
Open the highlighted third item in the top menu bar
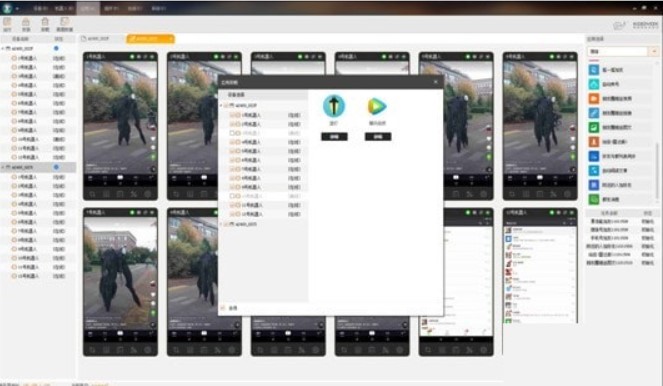88,8
